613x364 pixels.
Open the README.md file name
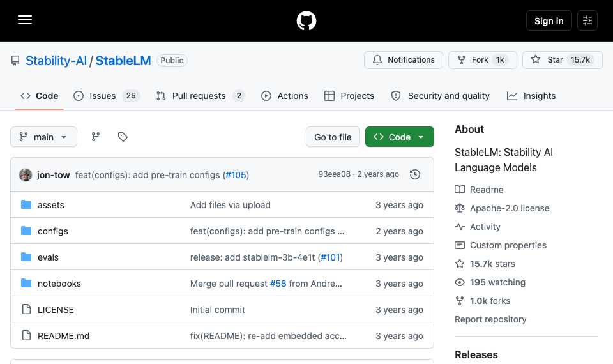(63, 336)
